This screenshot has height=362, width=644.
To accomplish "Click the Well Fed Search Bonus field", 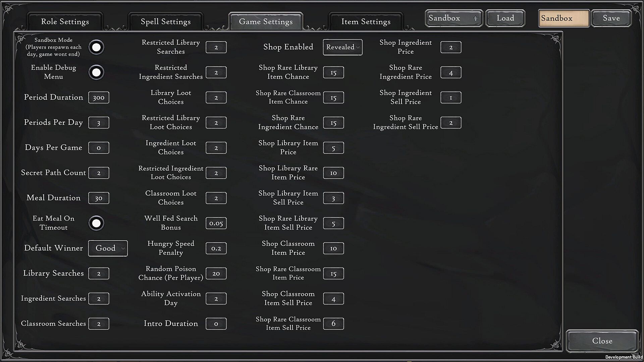I will pyautogui.click(x=216, y=223).
